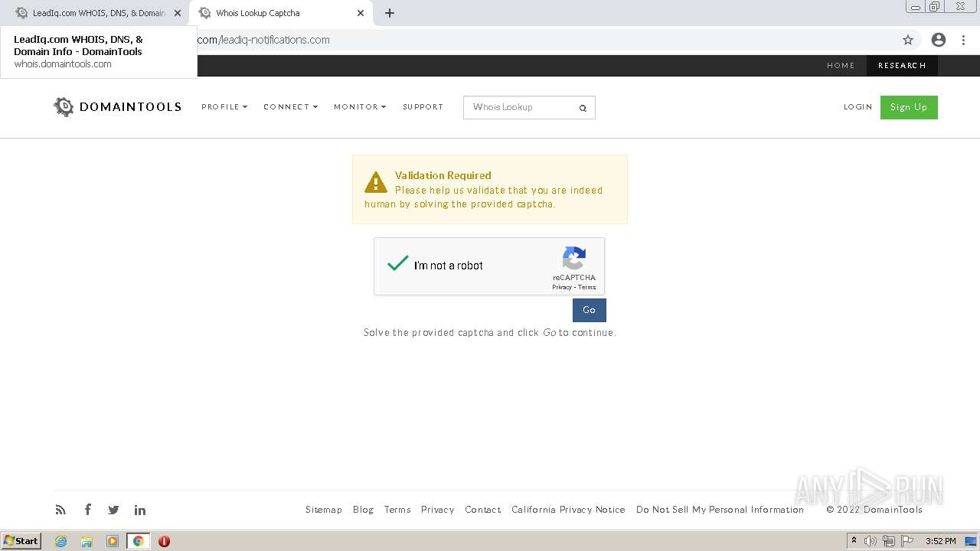Click the network tray icon
The height and width of the screenshot is (551, 980).
889,541
